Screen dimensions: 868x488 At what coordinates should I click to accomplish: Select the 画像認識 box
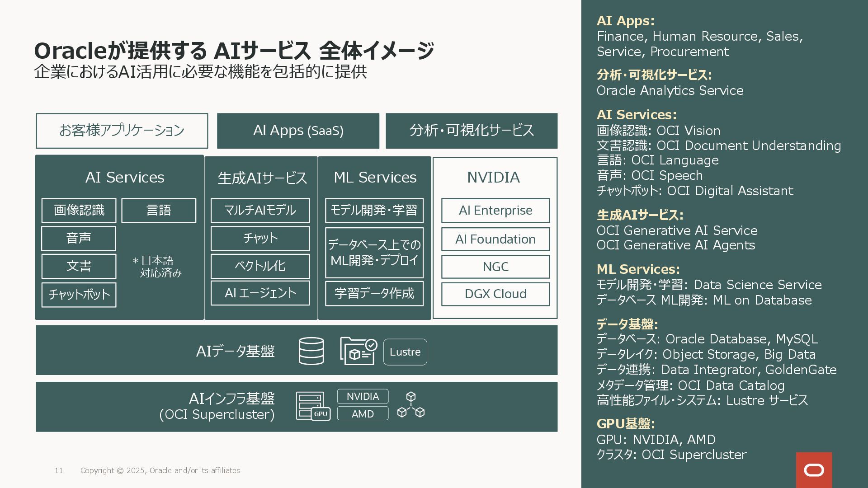click(79, 211)
